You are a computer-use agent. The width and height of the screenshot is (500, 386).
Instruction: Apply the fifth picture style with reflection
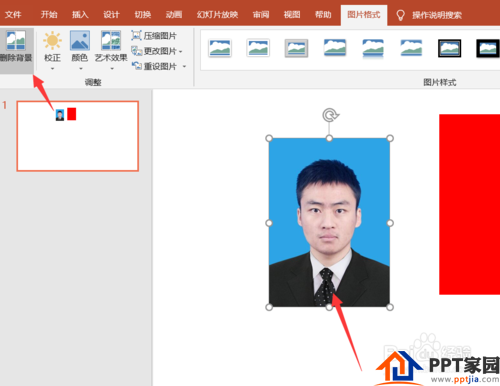[373, 49]
